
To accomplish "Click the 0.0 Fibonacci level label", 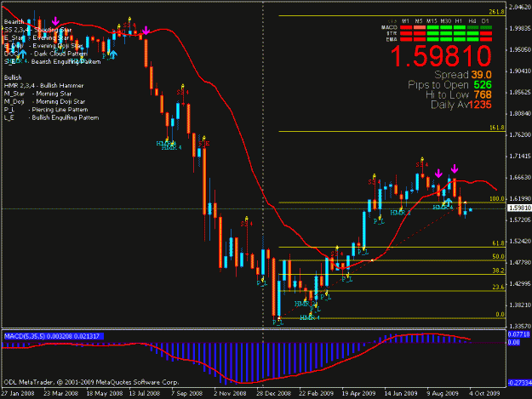I will click(501, 314).
